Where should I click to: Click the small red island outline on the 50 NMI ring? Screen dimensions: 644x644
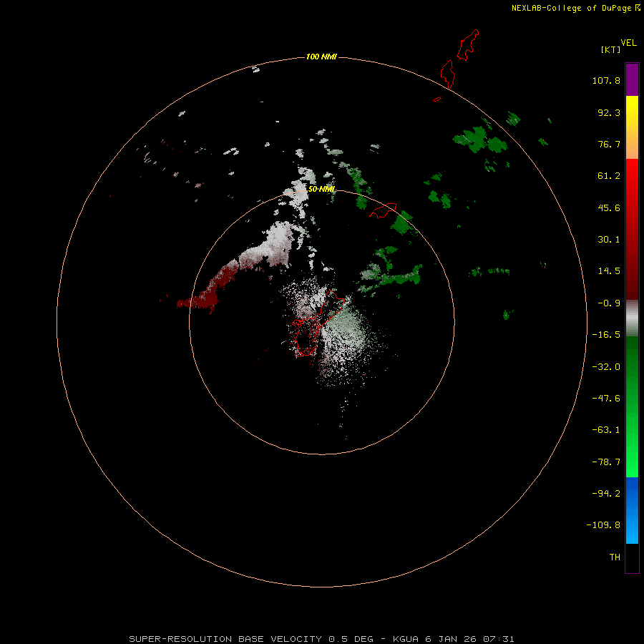(x=383, y=210)
